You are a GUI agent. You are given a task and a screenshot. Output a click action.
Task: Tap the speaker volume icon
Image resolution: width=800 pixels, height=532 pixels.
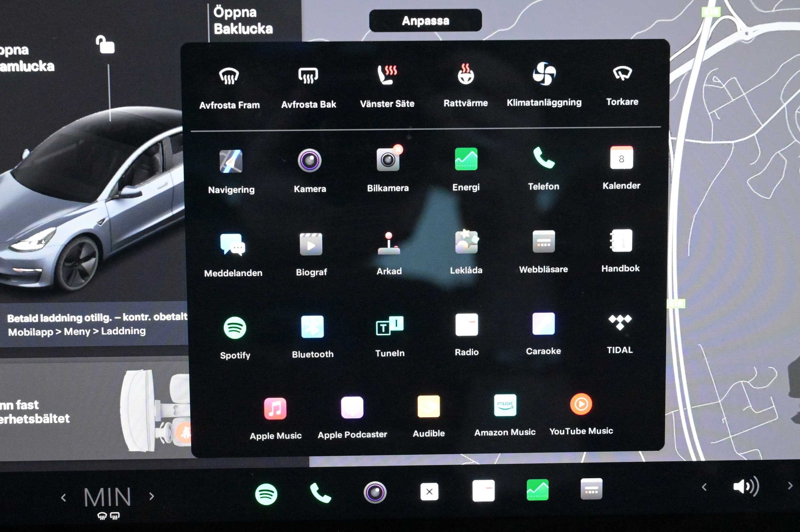746,487
